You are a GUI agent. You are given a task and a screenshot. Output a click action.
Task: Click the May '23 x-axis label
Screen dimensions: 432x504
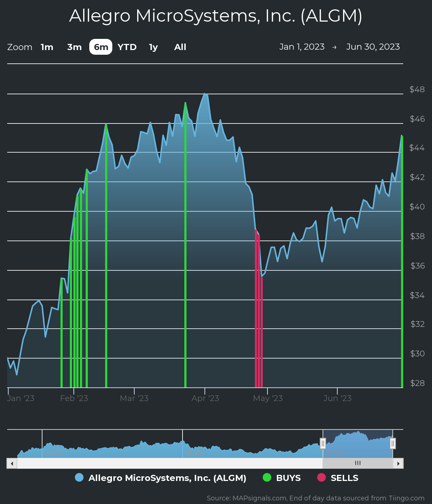click(x=268, y=398)
